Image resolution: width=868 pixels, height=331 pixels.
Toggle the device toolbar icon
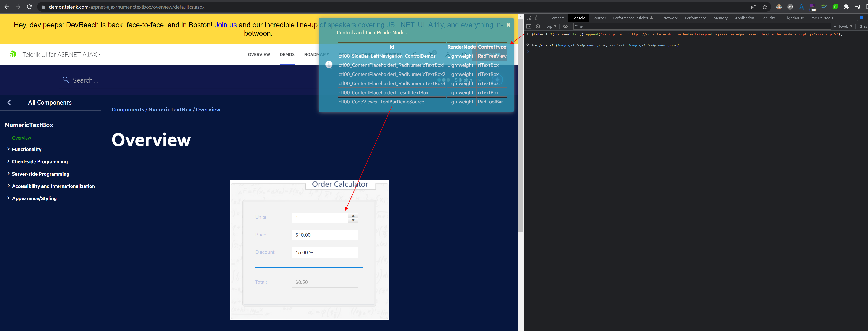[x=537, y=18]
